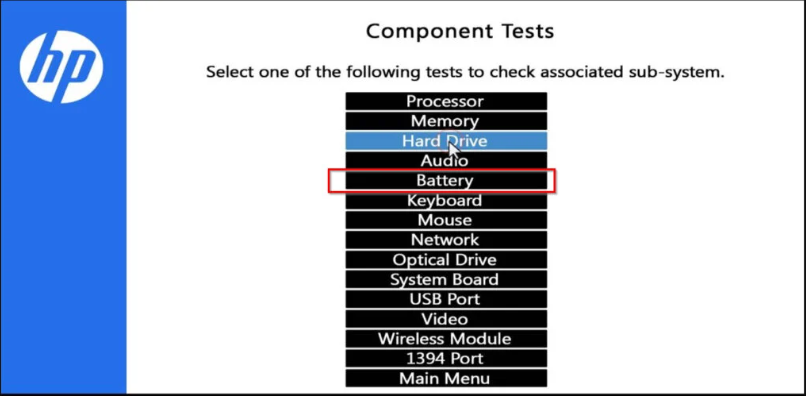The image size is (806, 397).
Task: Run the System Board test
Action: click(x=446, y=280)
